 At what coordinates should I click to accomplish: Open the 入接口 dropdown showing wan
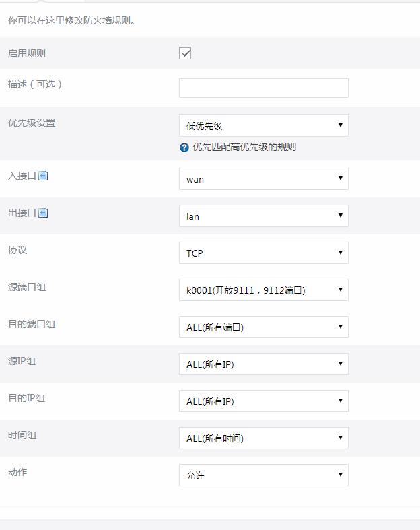[x=264, y=179]
